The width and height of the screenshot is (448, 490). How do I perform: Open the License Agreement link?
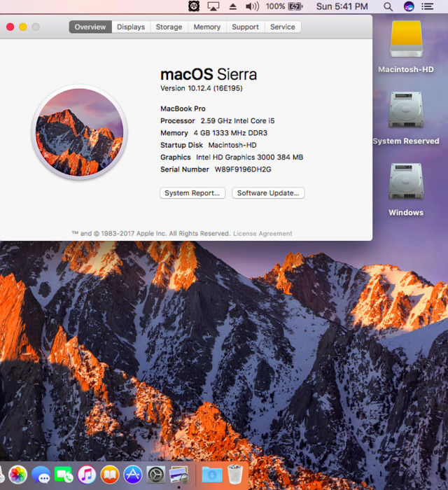pyautogui.click(x=262, y=234)
